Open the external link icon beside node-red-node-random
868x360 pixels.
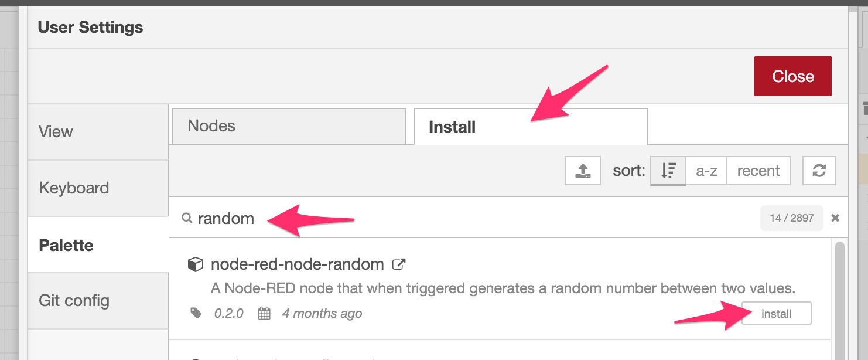[x=398, y=264]
